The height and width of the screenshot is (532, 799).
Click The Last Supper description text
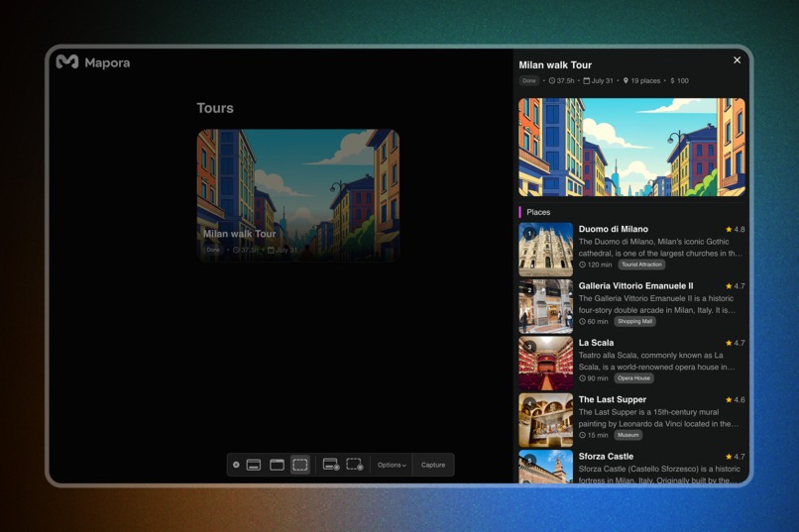click(x=658, y=418)
